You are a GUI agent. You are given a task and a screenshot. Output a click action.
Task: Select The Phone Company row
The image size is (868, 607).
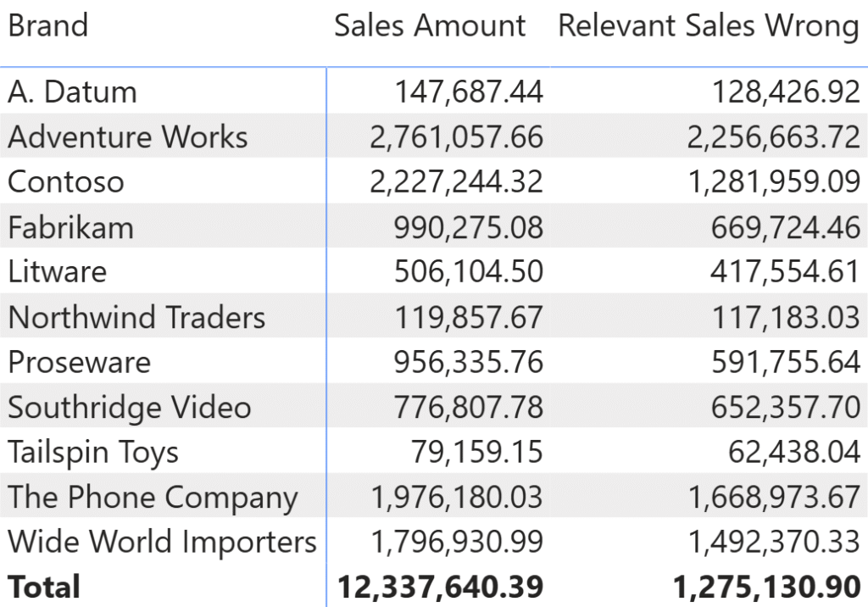(x=153, y=497)
